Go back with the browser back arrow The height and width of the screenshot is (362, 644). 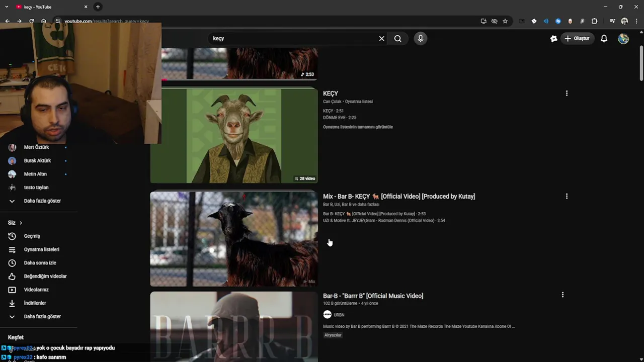pyautogui.click(x=7, y=21)
